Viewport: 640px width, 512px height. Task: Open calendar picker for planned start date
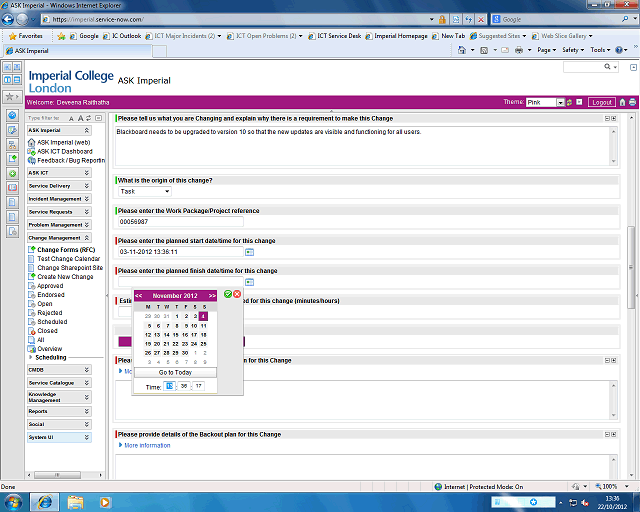[x=249, y=252]
